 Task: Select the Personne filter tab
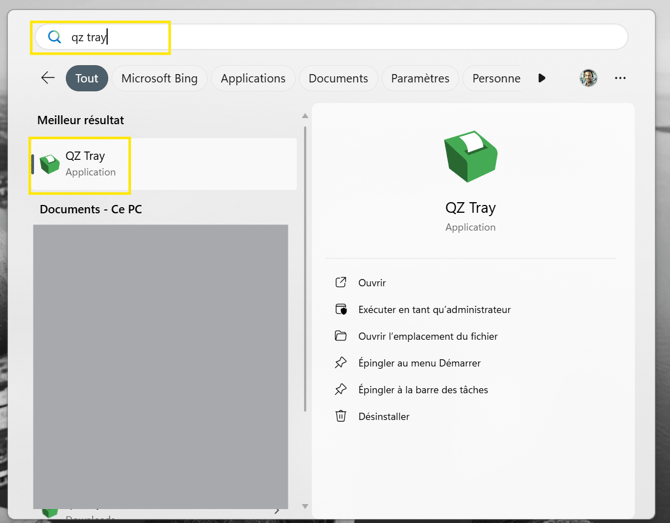pos(496,78)
